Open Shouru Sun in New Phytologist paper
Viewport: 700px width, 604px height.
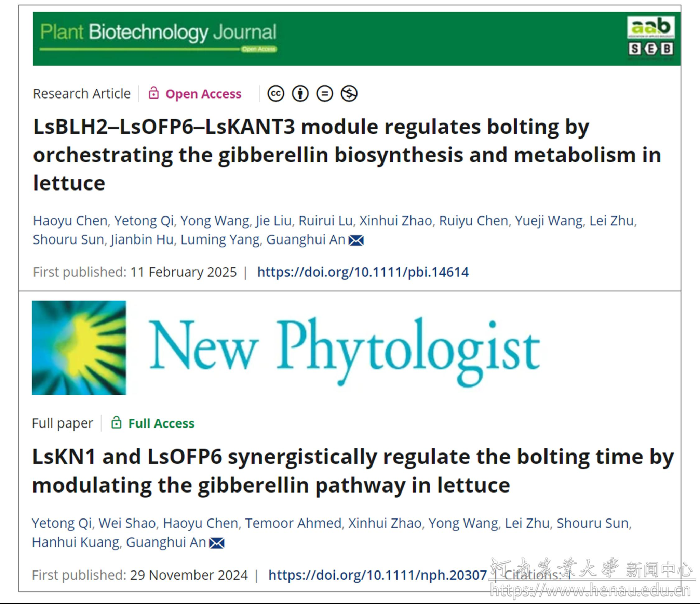click(593, 524)
